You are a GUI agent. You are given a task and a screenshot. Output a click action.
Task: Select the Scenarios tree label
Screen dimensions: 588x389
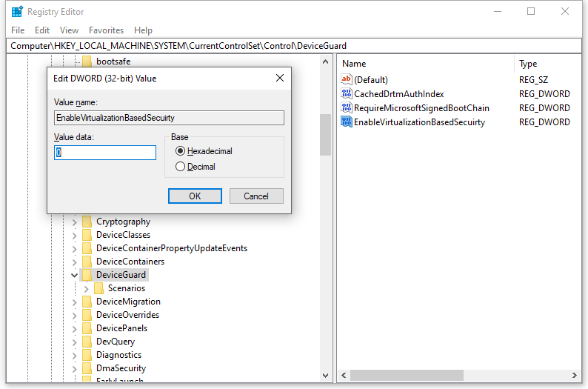(127, 288)
